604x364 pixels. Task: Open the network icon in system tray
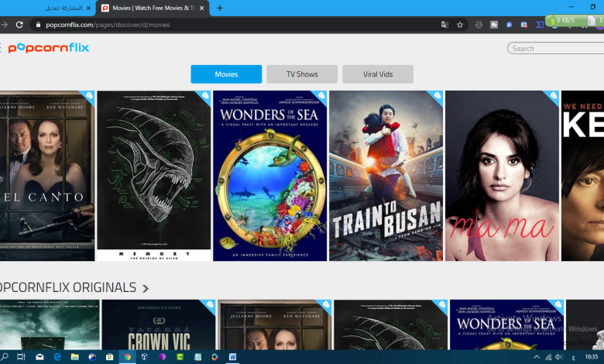548,357
